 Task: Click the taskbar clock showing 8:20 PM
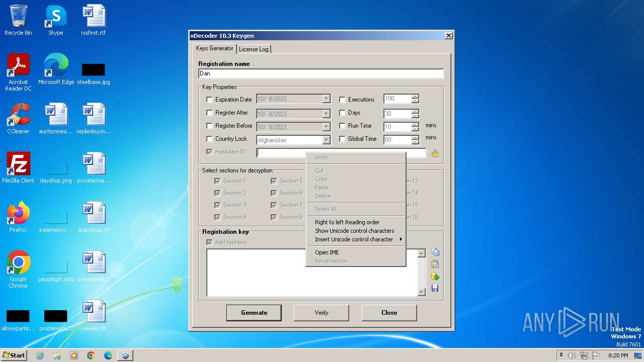pos(618,355)
